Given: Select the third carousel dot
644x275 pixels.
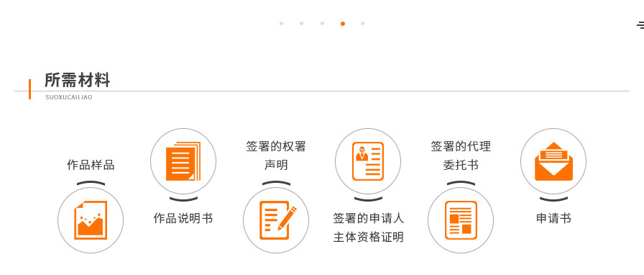Looking at the screenshot, I should pyautogui.click(x=323, y=24).
